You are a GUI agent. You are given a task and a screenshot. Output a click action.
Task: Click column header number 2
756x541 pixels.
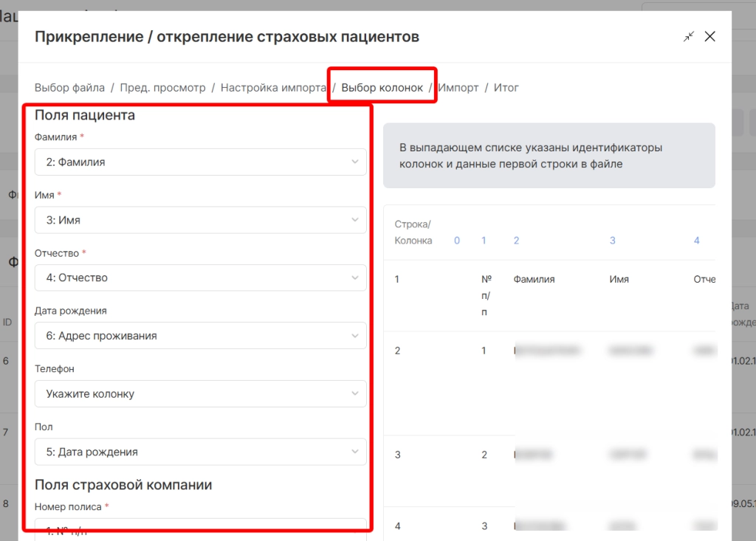516,241
